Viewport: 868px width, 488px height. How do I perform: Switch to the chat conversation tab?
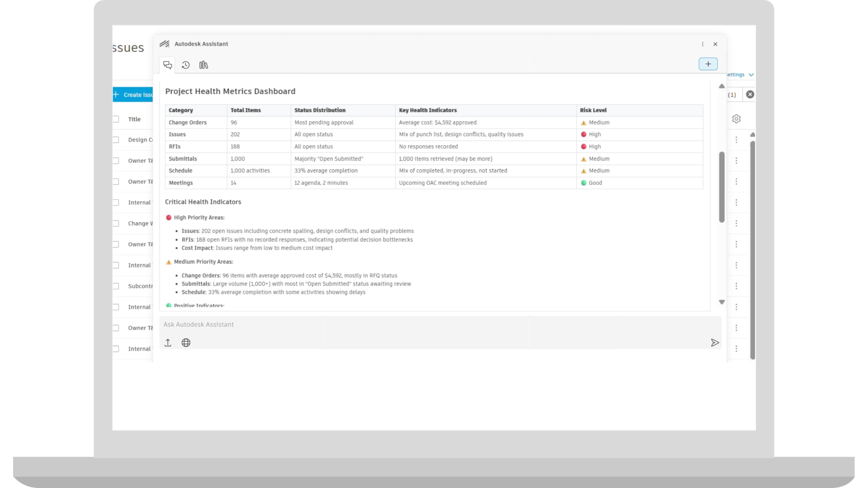pyautogui.click(x=168, y=65)
